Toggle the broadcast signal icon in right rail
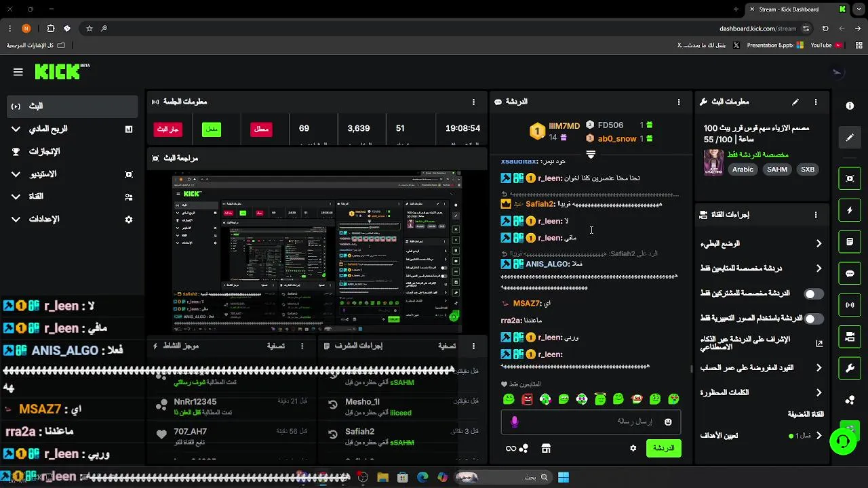 tap(850, 305)
